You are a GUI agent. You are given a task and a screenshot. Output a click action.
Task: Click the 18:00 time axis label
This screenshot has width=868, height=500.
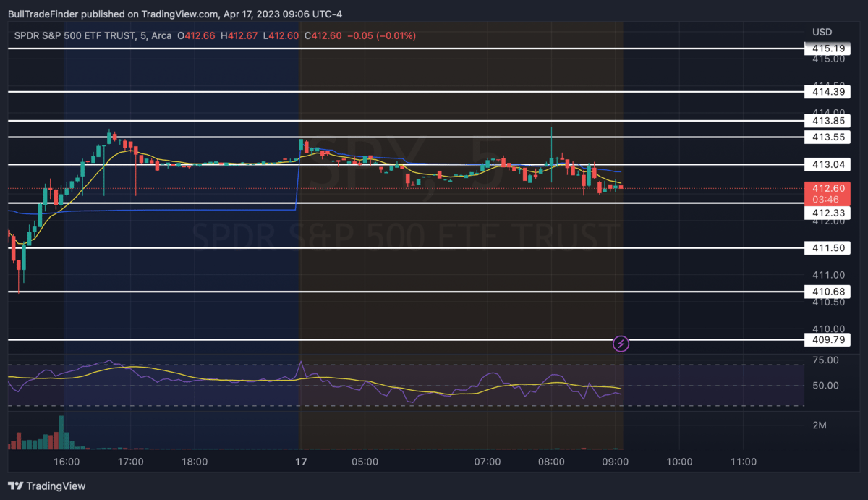tap(195, 462)
